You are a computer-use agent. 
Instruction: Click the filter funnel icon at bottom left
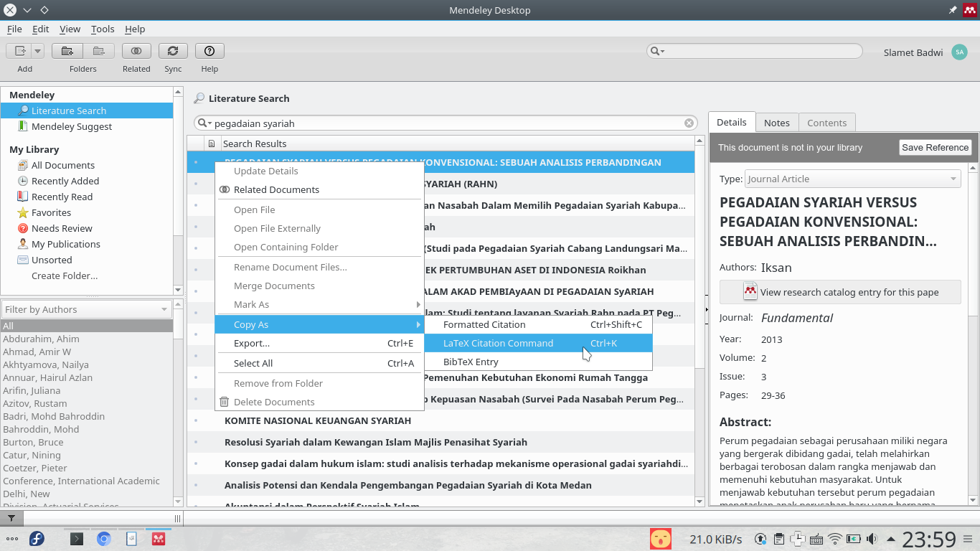pyautogui.click(x=11, y=518)
